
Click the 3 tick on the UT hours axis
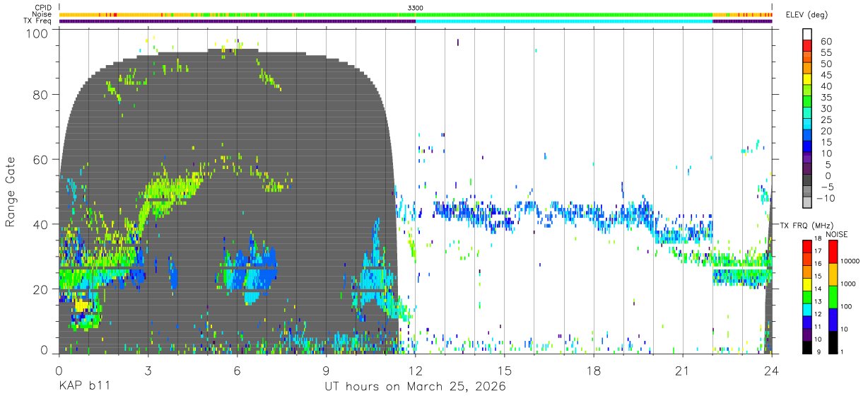(148, 370)
